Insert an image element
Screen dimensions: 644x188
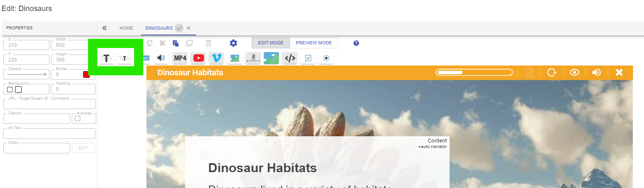tap(235, 58)
